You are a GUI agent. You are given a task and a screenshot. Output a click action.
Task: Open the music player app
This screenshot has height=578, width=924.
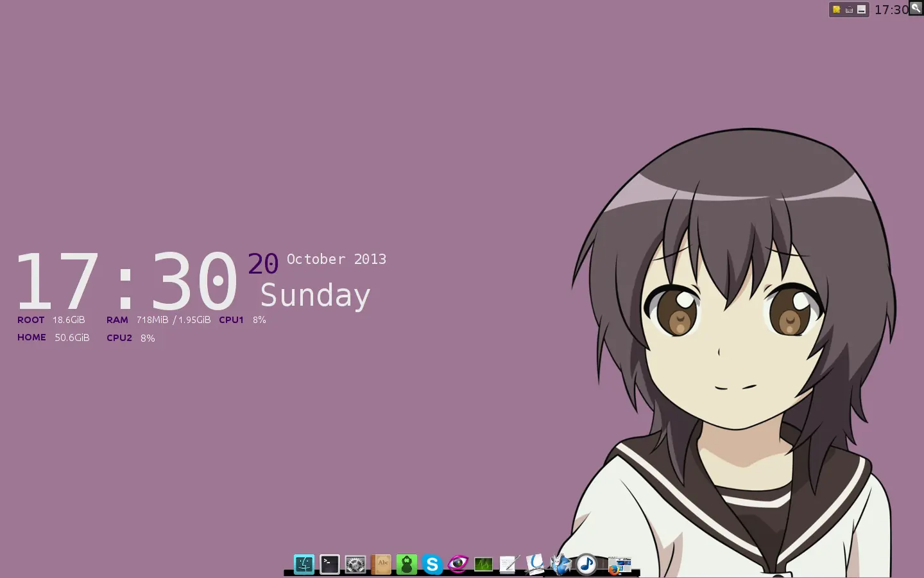click(x=586, y=565)
